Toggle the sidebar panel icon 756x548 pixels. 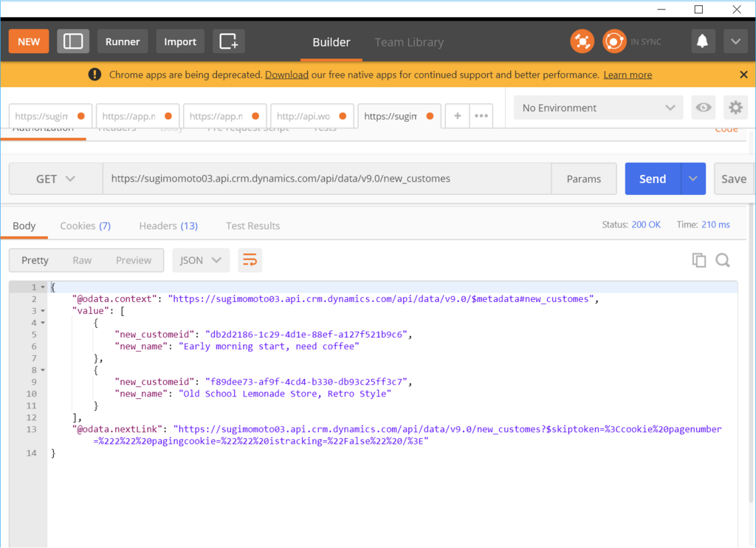click(x=73, y=41)
